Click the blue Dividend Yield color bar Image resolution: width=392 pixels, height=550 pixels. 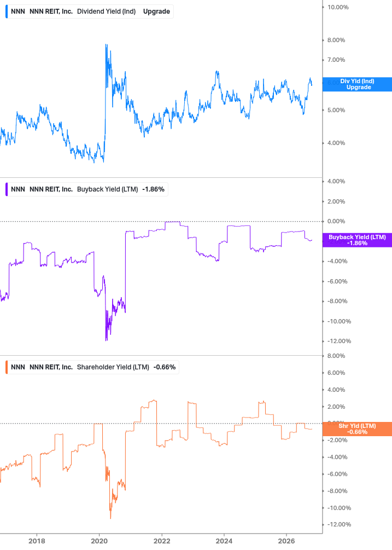(7, 11)
